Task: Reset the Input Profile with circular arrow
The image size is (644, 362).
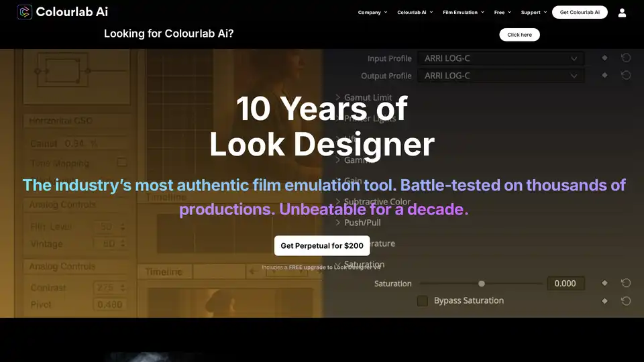Action: click(625, 58)
